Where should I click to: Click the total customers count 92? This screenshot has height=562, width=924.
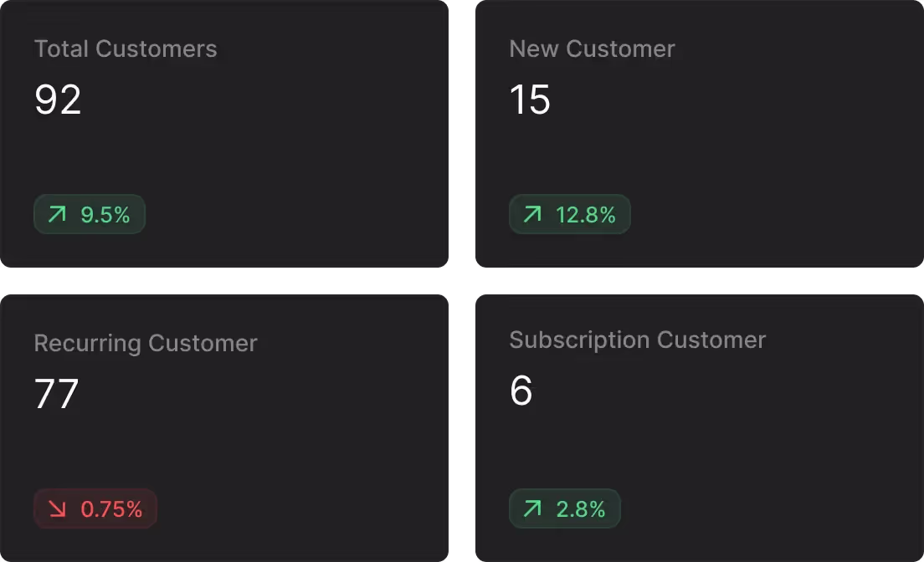[x=58, y=100]
